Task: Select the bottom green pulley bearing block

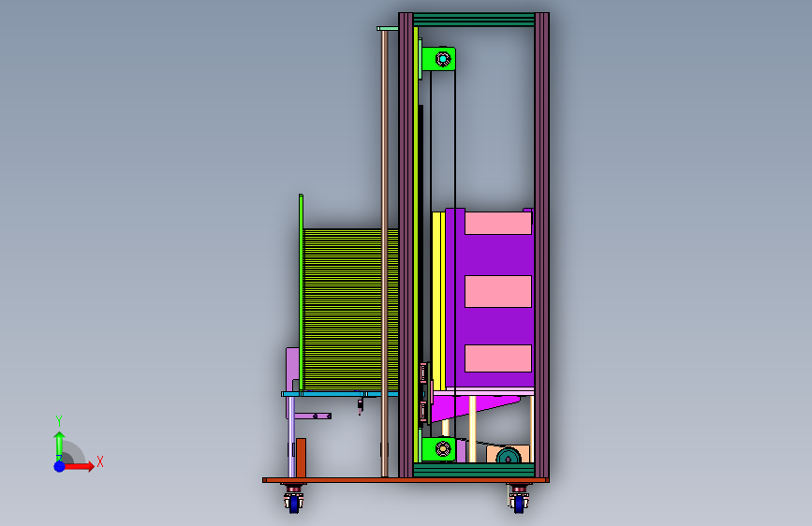Action: click(438, 449)
